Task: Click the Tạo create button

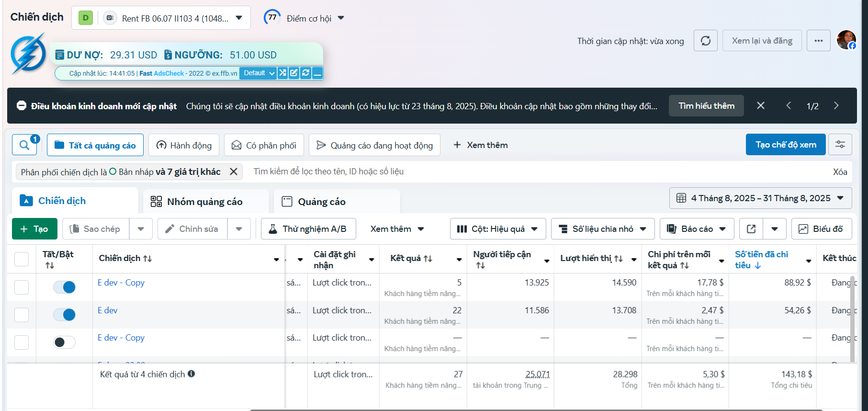Action: pos(34,229)
